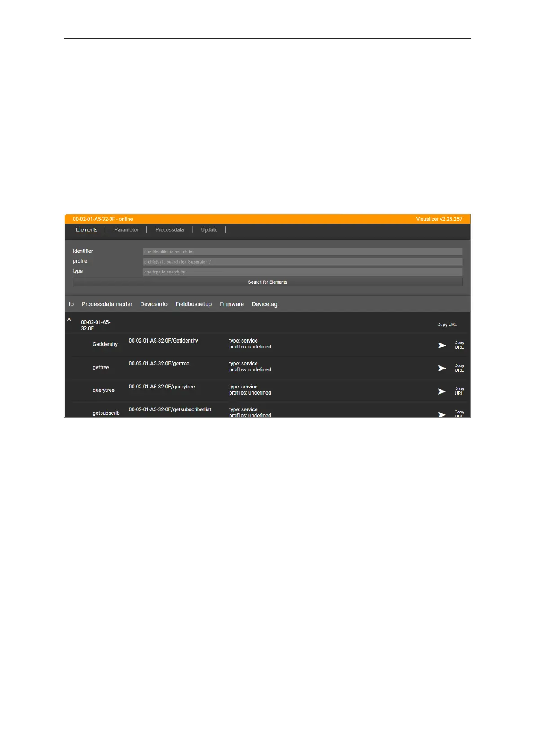Trigger the querytree service arrow icon
Image resolution: width=535 pixels, height=756 pixels.
[x=442, y=391]
